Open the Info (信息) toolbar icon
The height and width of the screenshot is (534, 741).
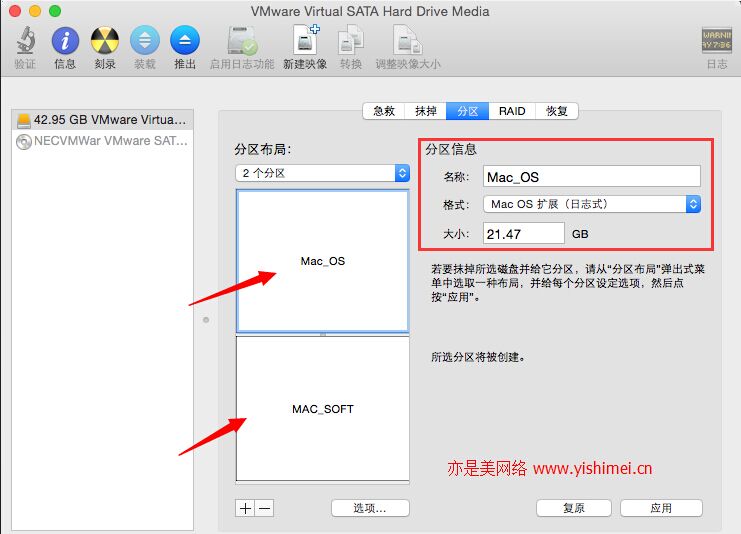point(65,41)
